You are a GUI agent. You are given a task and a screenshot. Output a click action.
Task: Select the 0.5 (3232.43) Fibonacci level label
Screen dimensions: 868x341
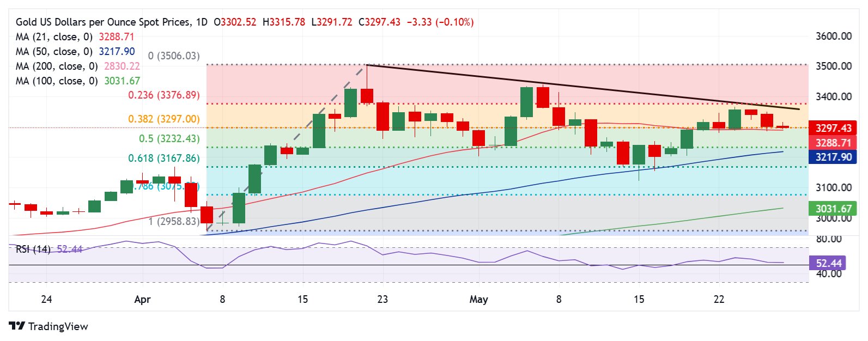pos(169,138)
